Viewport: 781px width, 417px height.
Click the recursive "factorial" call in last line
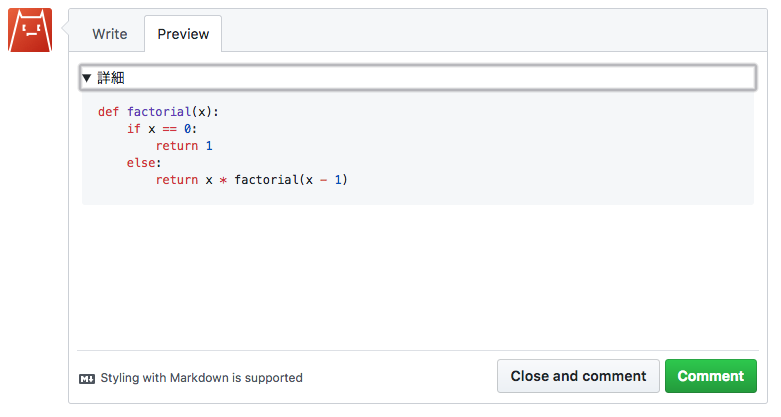click(x=267, y=180)
